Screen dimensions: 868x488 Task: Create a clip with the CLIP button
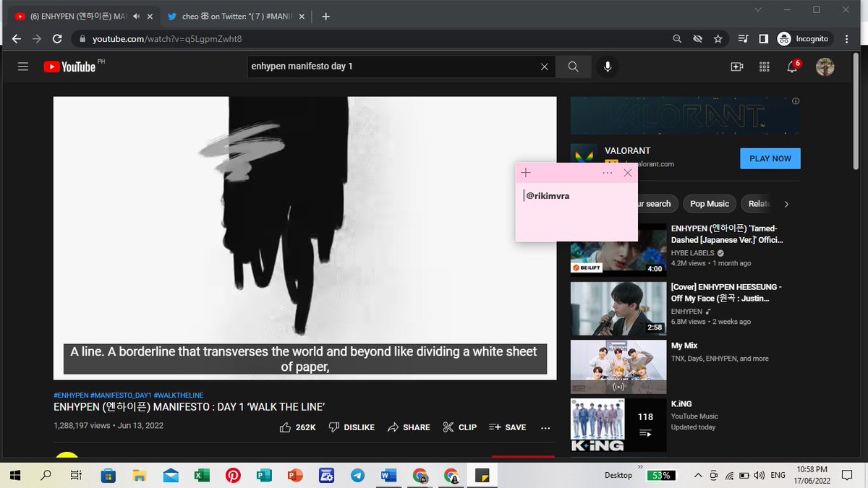[x=459, y=427]
